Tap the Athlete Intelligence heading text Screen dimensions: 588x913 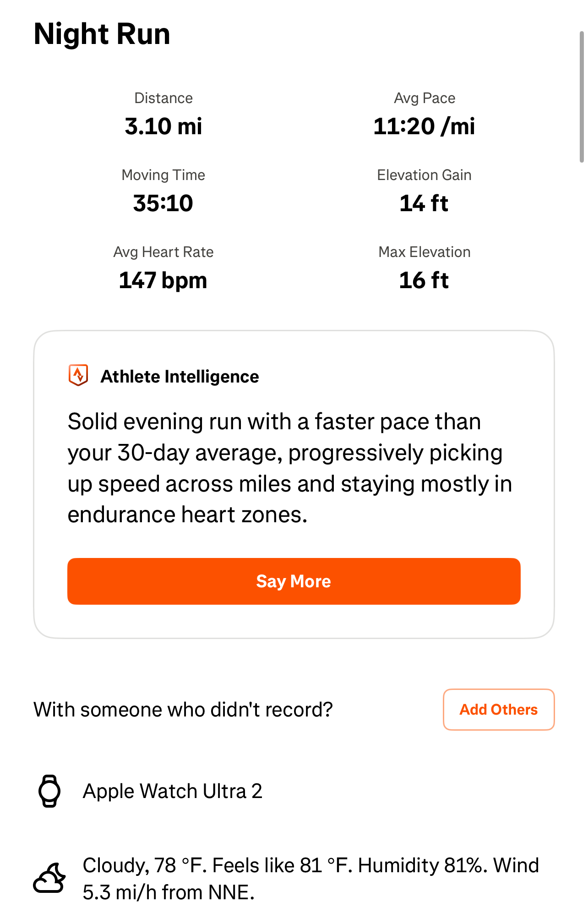(x=180, y=377)
